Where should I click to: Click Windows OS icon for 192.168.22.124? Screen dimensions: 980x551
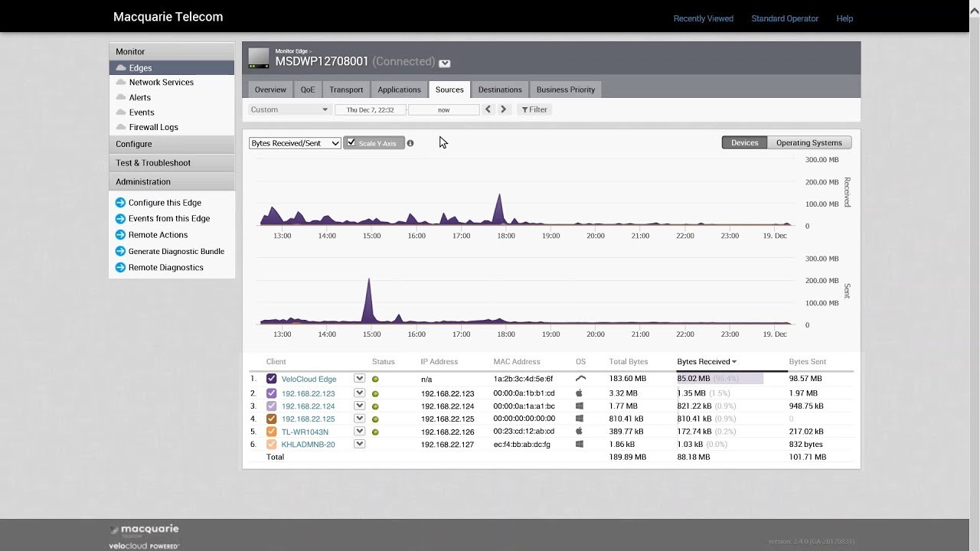tap(580, 406)
